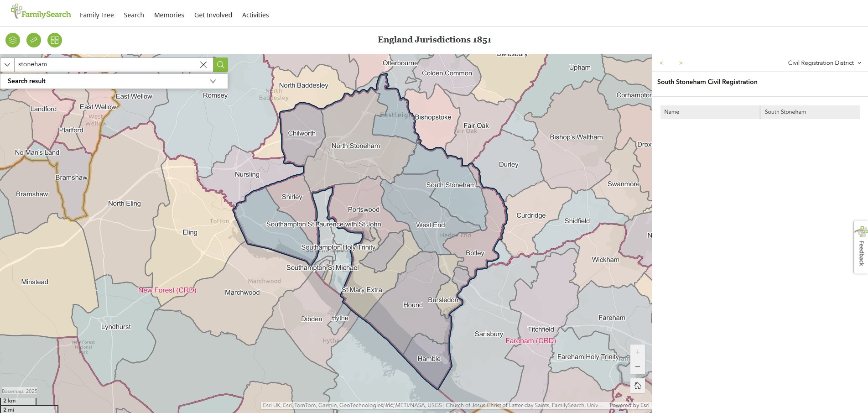
Task: Reset map to home extent
Action: point(638,386)
